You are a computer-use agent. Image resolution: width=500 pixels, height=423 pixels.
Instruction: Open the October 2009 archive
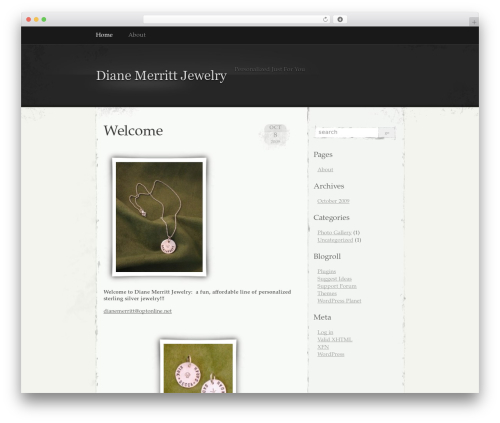(333, 201)
